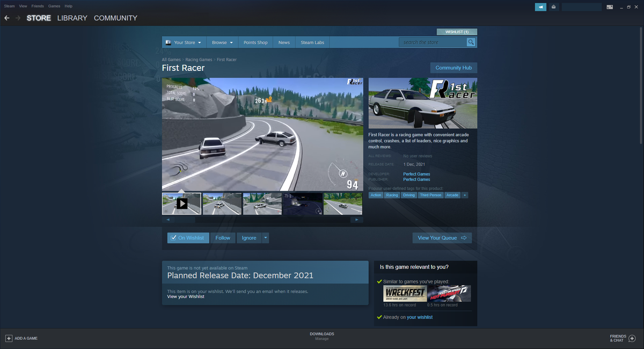Image resolution: width=644 pixels, height=349 pixels.
Task: Expand the Ignore options dropdown arrow
Action: pyautogui.click(x=265, y=238)
